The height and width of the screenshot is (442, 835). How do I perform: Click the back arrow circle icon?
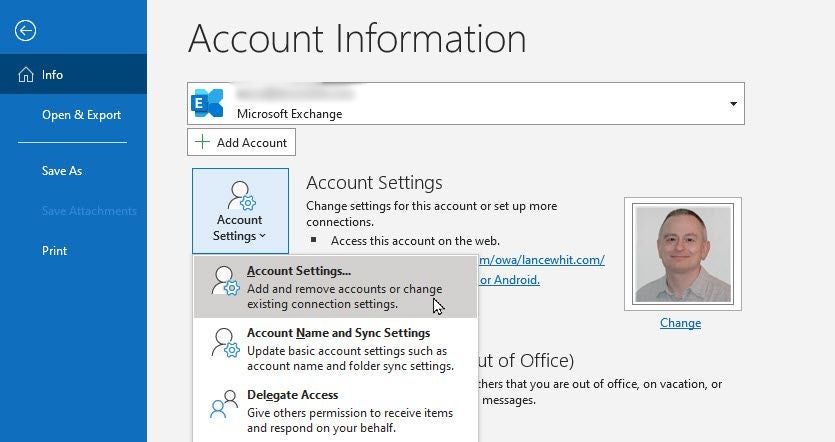[25, 30]
